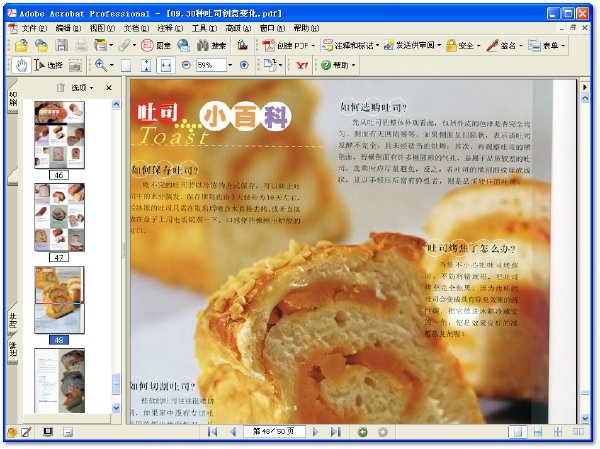600x449 pixels.
Task: Select the Hand tool
Action: click(x=21, y=65)
